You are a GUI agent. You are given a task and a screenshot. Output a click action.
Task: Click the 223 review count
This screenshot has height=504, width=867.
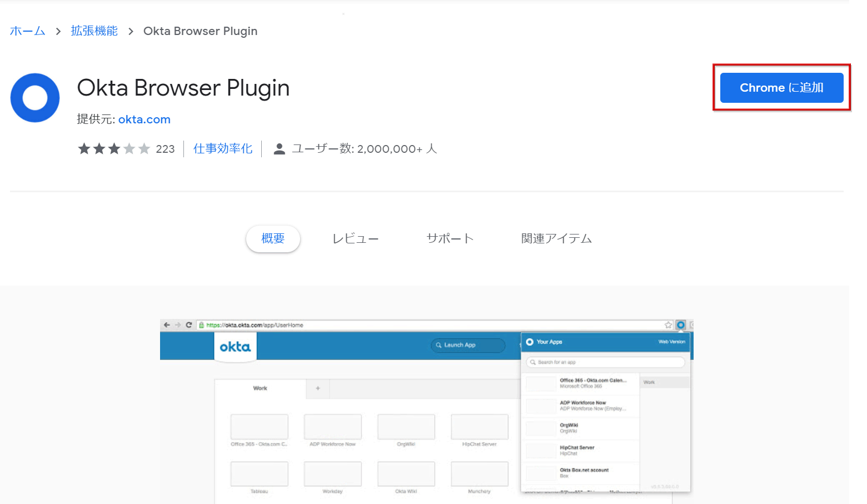[x=165, y=149]
